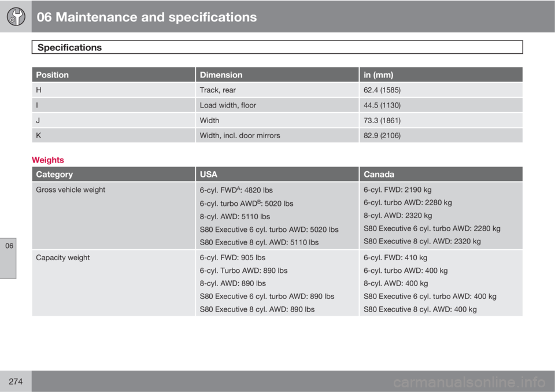Viewport: 555px width, 392px height.
Task: Select 'S80 Executive 8 cyl. AWD: 400 kg'
Action: 420,309
